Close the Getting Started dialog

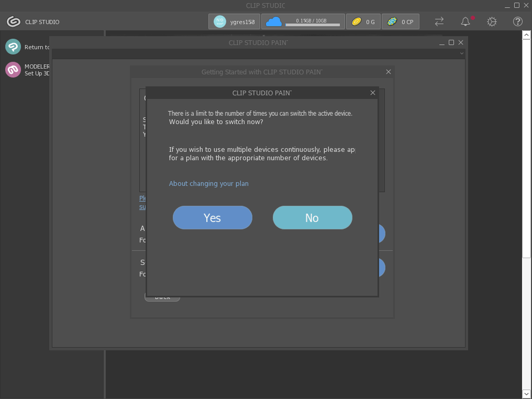[388, 72]
